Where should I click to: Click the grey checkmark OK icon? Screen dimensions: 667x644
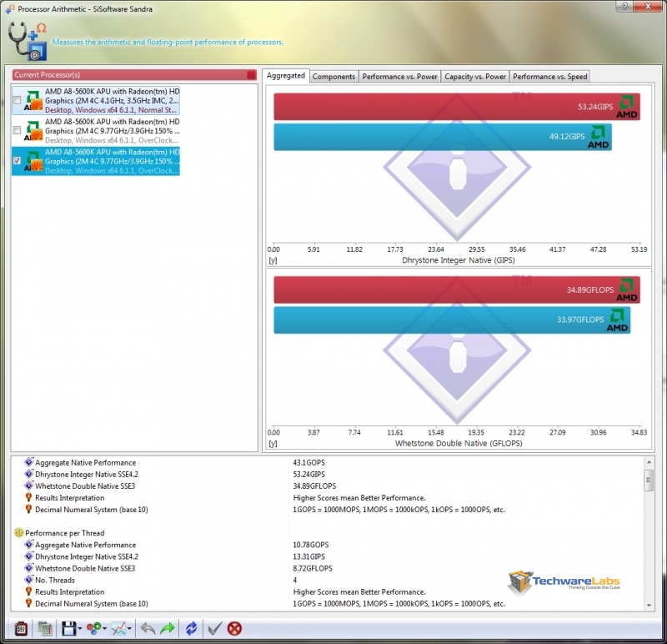(x=215, y=628)
